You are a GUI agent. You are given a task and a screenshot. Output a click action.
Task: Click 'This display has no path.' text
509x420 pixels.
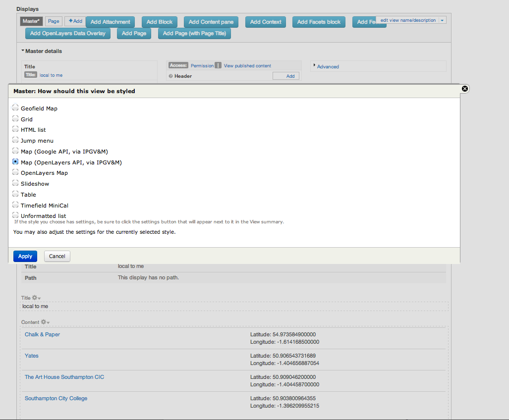tap(148, 278)
